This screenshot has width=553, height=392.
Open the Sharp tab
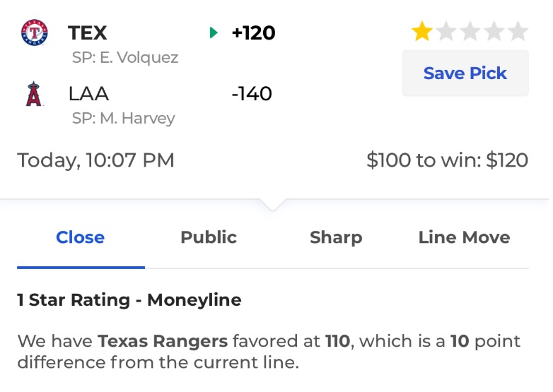click(x=336, y=237)
